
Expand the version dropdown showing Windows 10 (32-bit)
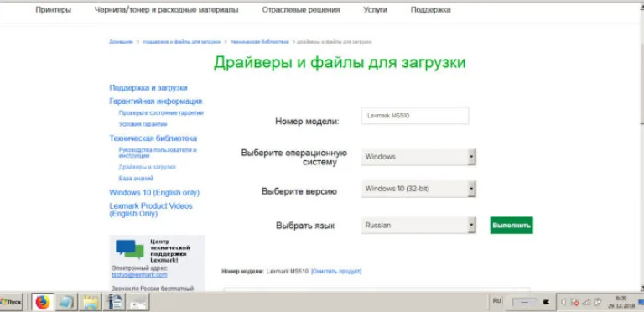[x=418, y=189]
